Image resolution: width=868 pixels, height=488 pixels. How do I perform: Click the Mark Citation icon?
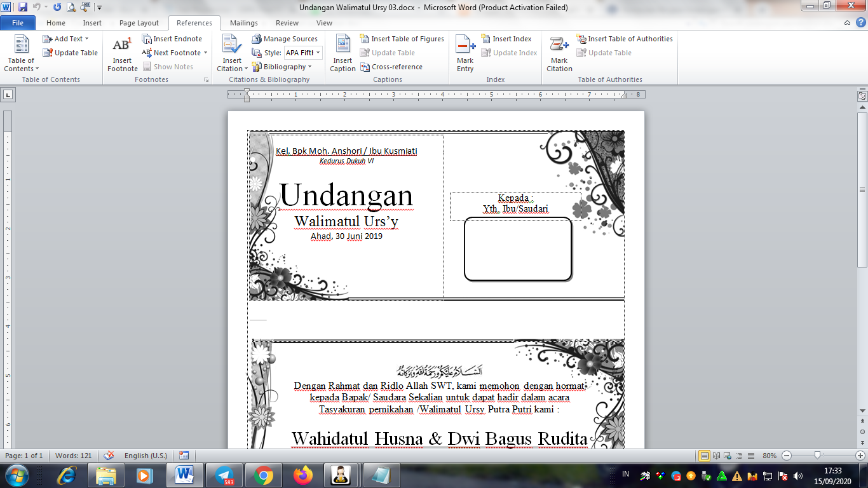click(559, 46)
